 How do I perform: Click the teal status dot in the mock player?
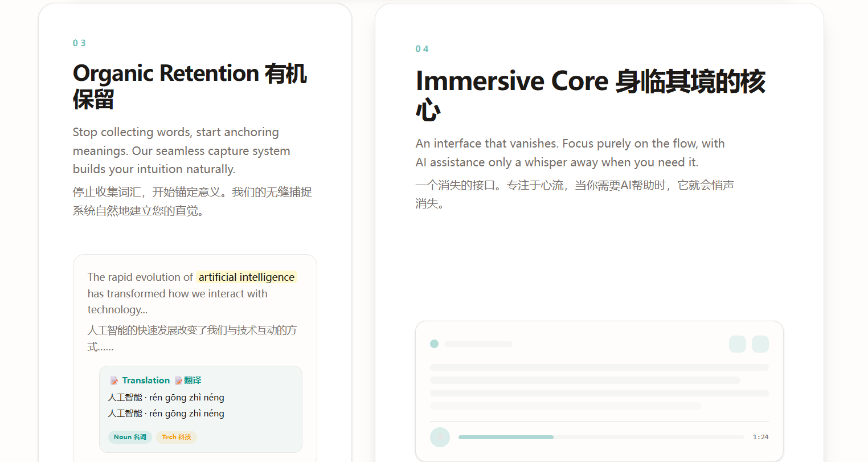point(434,344)
